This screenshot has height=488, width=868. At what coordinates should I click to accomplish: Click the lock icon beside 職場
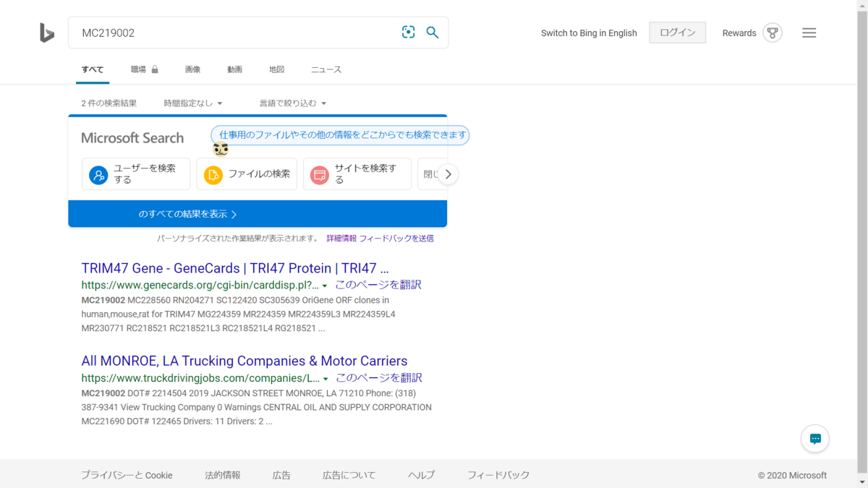pyautogui.click(x=155, y=69)
